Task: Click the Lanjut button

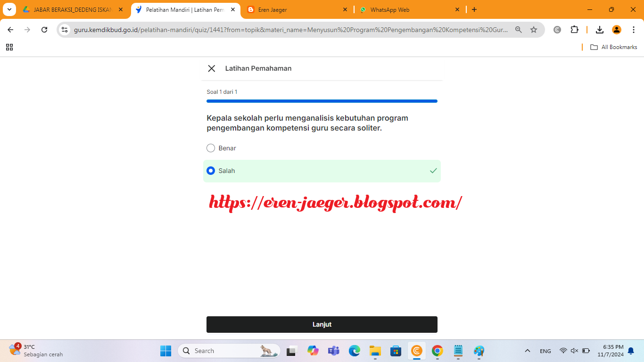Action: [322, 324]
